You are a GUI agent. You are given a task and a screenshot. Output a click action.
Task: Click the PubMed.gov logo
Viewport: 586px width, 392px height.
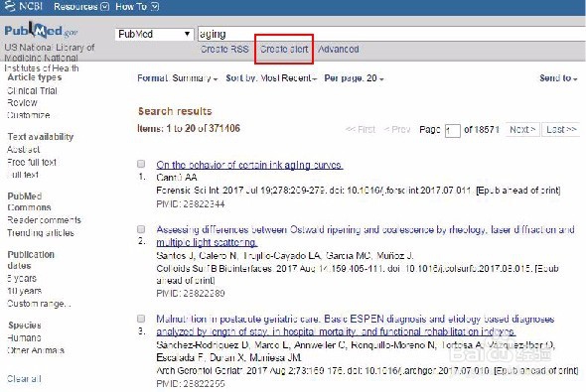tap(41, 31)
